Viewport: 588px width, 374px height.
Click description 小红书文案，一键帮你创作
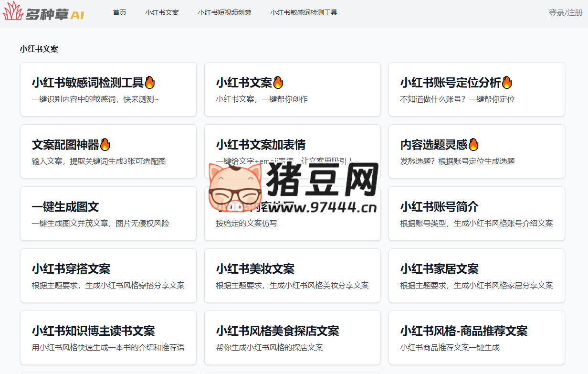262,99
